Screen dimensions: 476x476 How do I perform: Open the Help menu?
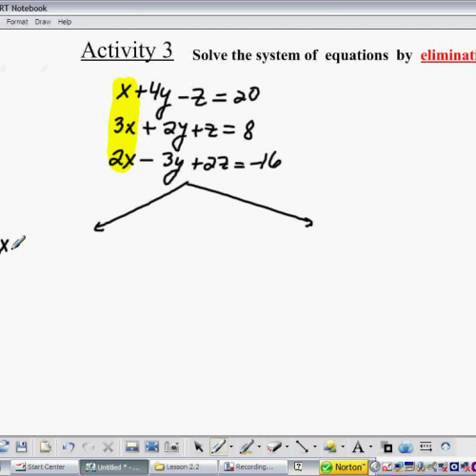point(65,22)
